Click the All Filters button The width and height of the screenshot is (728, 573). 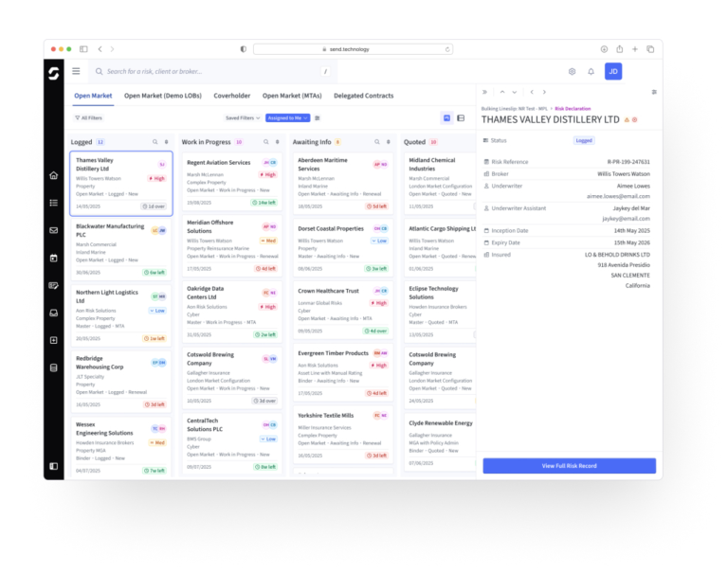click(x=88, y=118)
